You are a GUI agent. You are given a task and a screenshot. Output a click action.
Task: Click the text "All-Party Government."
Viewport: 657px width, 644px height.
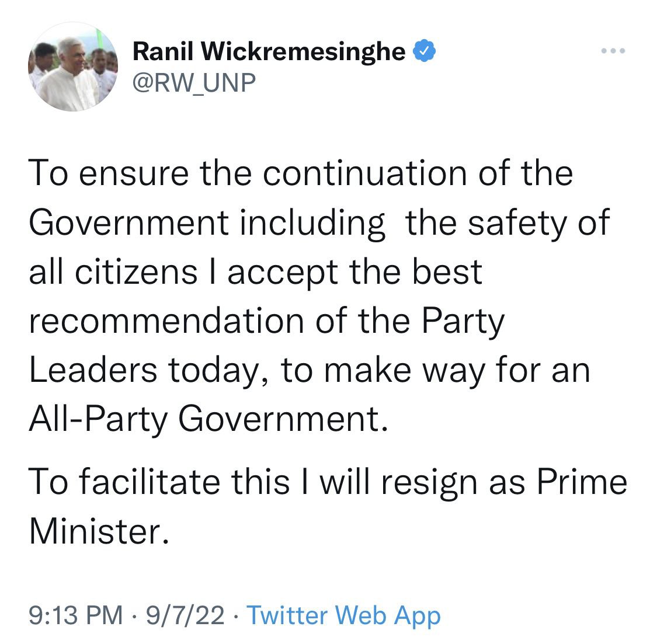[208, 419]
